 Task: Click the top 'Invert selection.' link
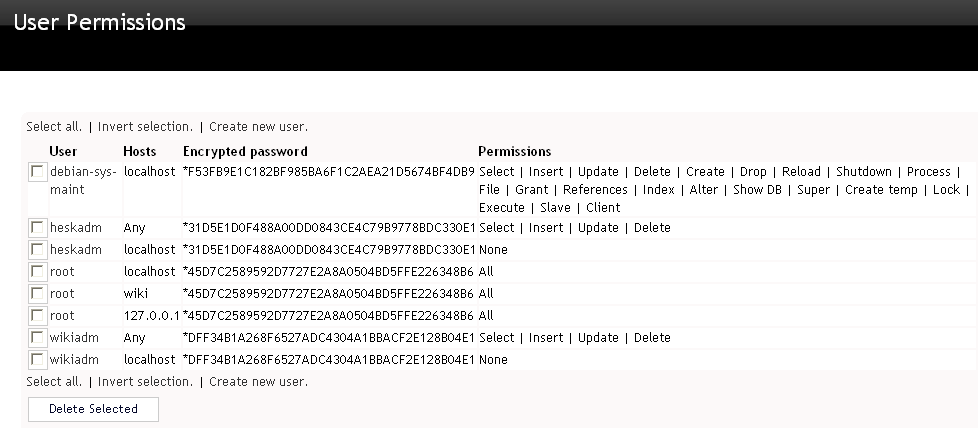point(145,127)
